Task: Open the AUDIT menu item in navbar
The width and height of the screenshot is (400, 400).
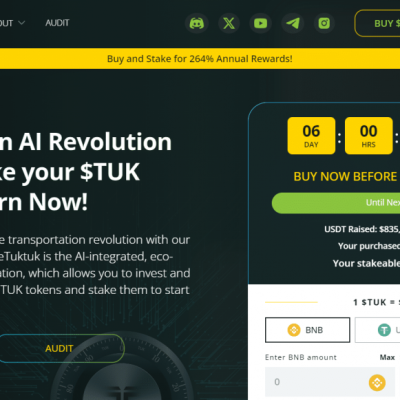Action: pos(57,23)
